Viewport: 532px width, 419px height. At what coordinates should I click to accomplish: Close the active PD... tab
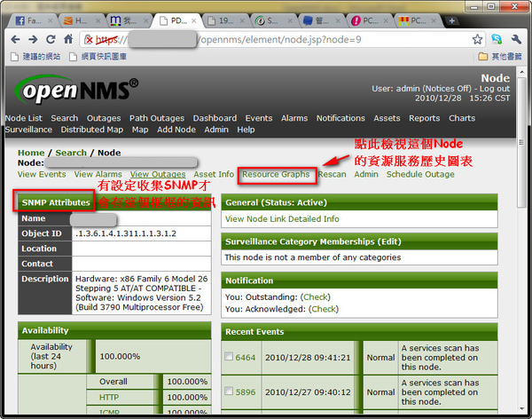pyautogui.click(x=193, y=20)
